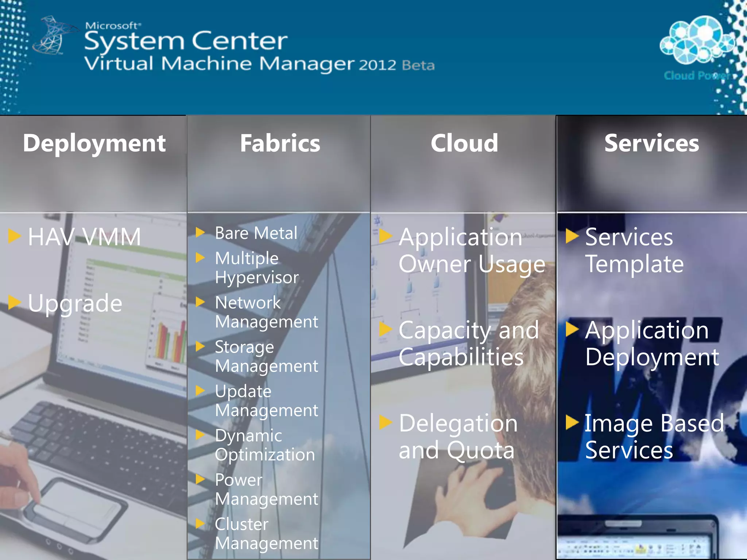Click the 'HAV VMM' bullet text

(x=84, y=237)
